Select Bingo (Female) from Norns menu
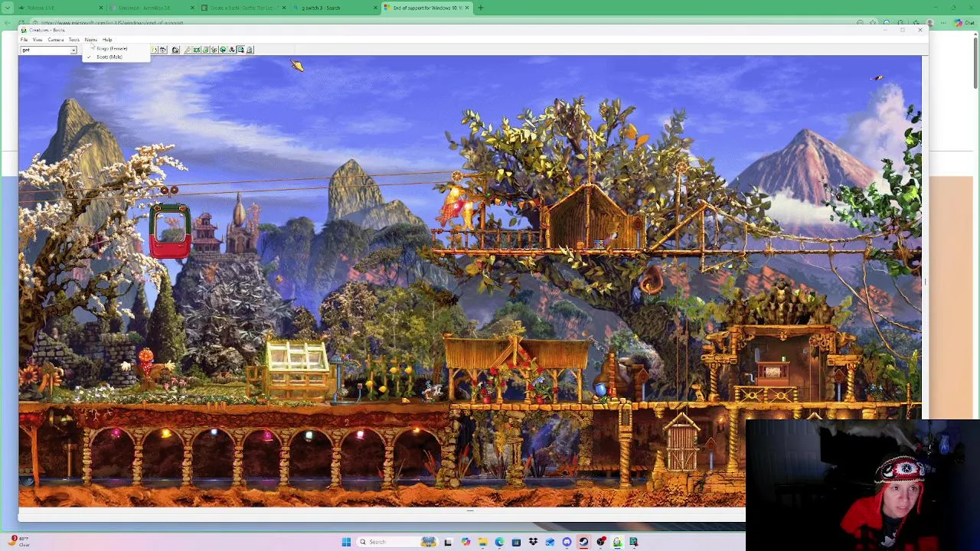980x551 pixels. [116, 48]
